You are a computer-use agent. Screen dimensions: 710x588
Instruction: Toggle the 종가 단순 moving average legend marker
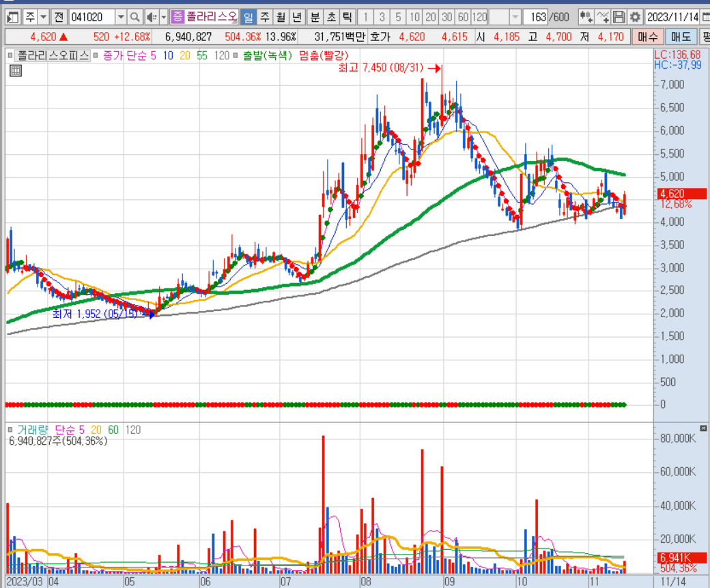click(96, 56)
